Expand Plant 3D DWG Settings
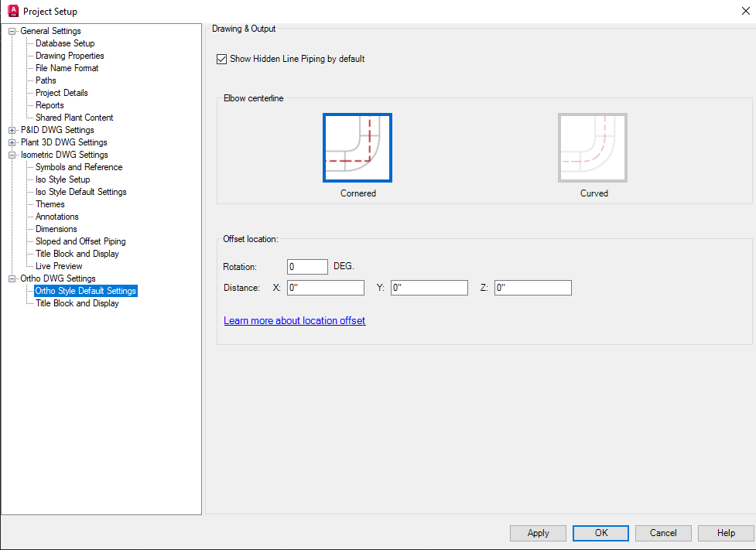This screenshot has width=756, height=550. coord(12,142)
